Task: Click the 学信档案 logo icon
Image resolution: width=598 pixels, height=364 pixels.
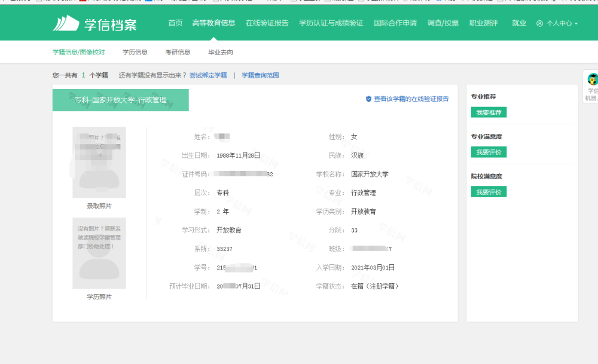Action: 66,24
